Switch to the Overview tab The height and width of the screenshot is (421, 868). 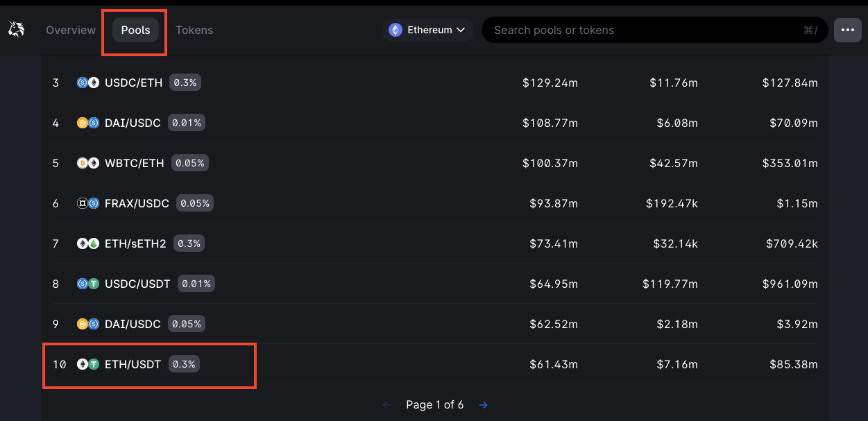click(71, 31)
